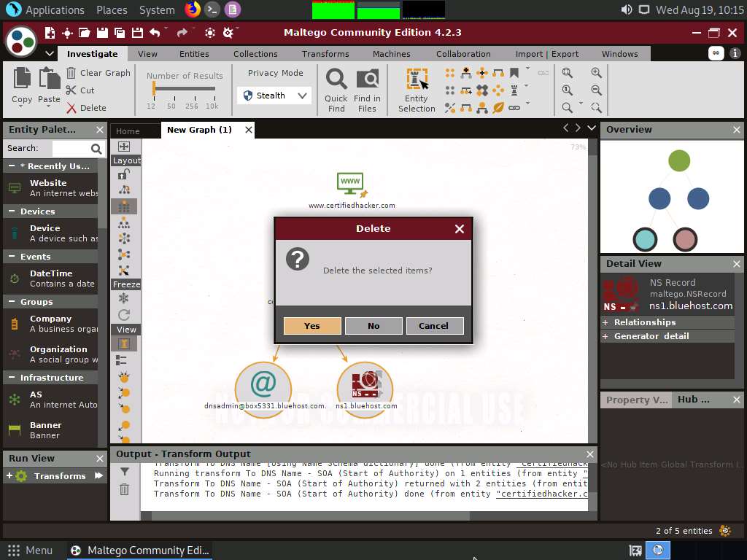The height and width of the screenshot is (560, 747).
Task: Close the Delete dialog with X
Action: (460, 229)
